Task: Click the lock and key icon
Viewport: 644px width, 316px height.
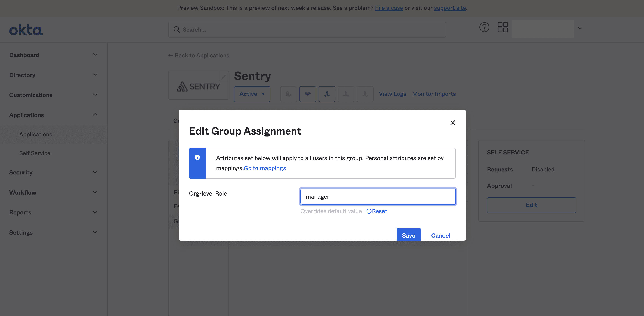Action: click(288, 94)
